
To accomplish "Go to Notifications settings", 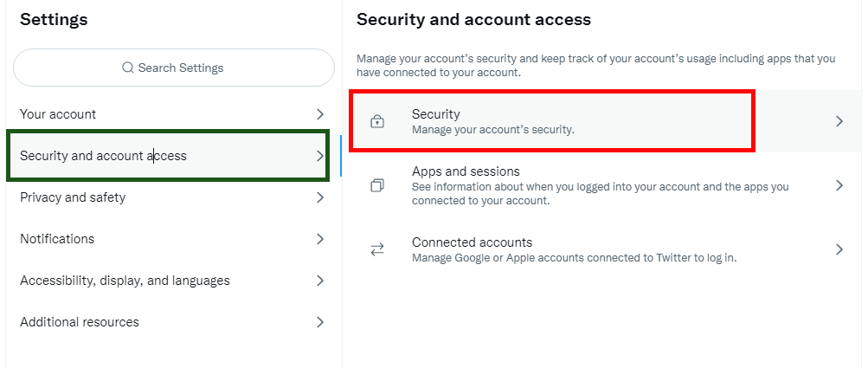I will 174,239.
